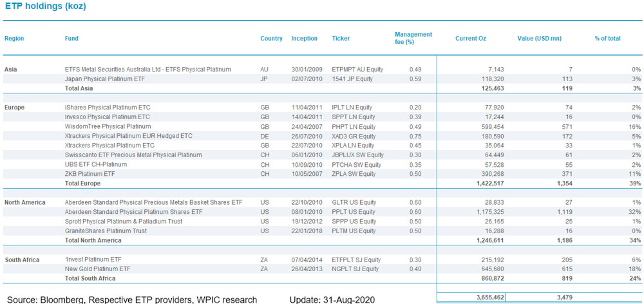This screenshot has height=304, width=644.
Task: Click the Total South Africa label
Action: click(90, 278)
